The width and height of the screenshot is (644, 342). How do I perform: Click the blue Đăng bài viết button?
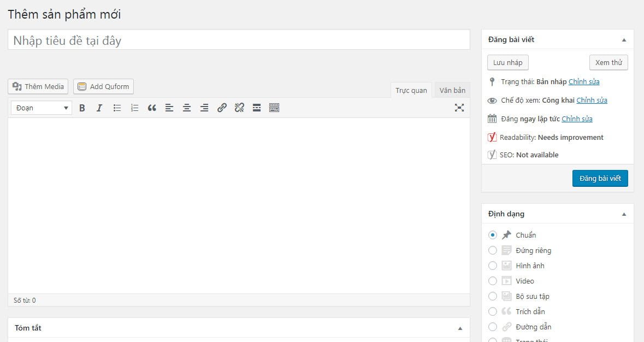click(600, 179)
